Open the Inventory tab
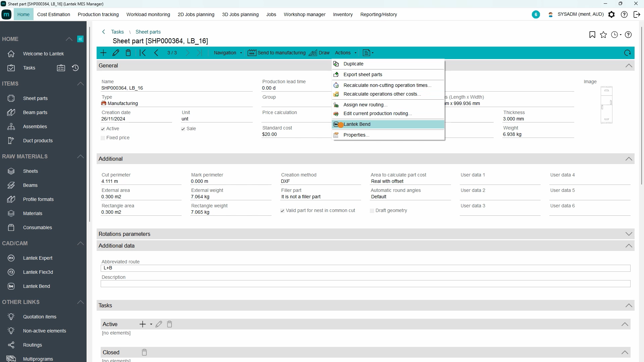 (x=343, y=14)
